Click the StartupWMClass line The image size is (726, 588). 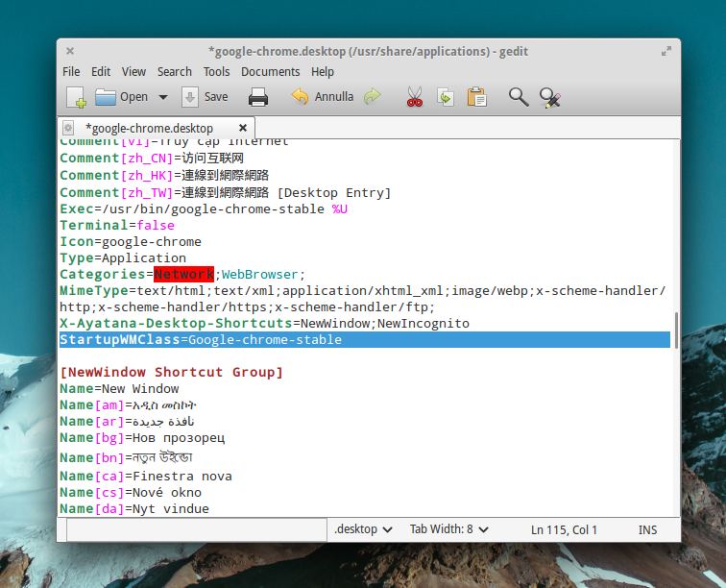(x=365, y=340)
